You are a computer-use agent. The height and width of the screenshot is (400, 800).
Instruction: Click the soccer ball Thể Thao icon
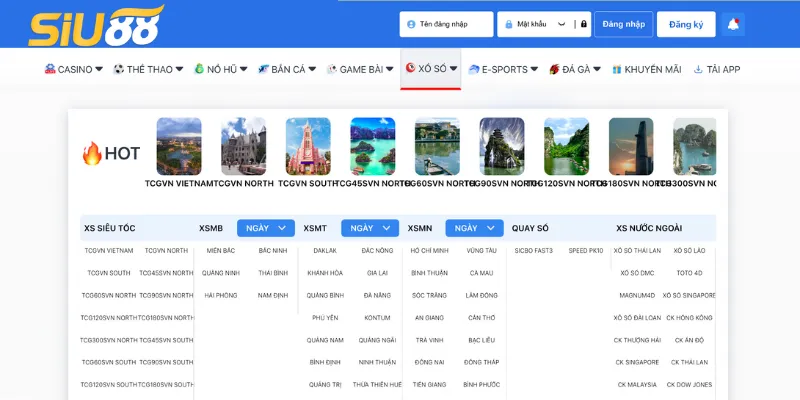119,69
